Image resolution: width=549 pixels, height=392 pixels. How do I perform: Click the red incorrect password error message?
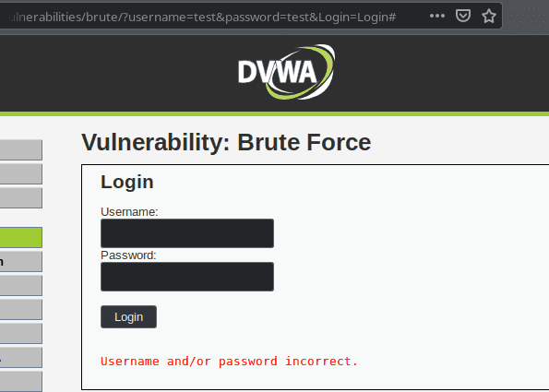pos(229,361)
